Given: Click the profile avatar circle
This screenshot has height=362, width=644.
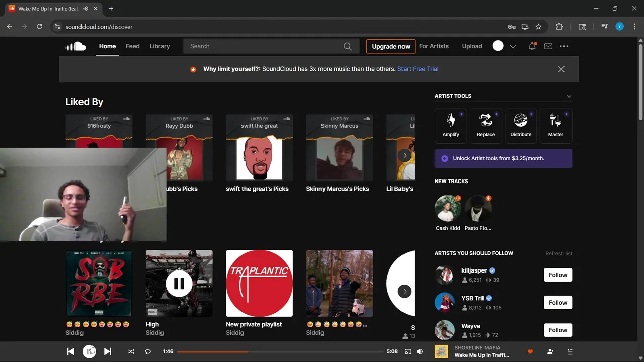Looking at the screenshot, I should tap(498, 46).
